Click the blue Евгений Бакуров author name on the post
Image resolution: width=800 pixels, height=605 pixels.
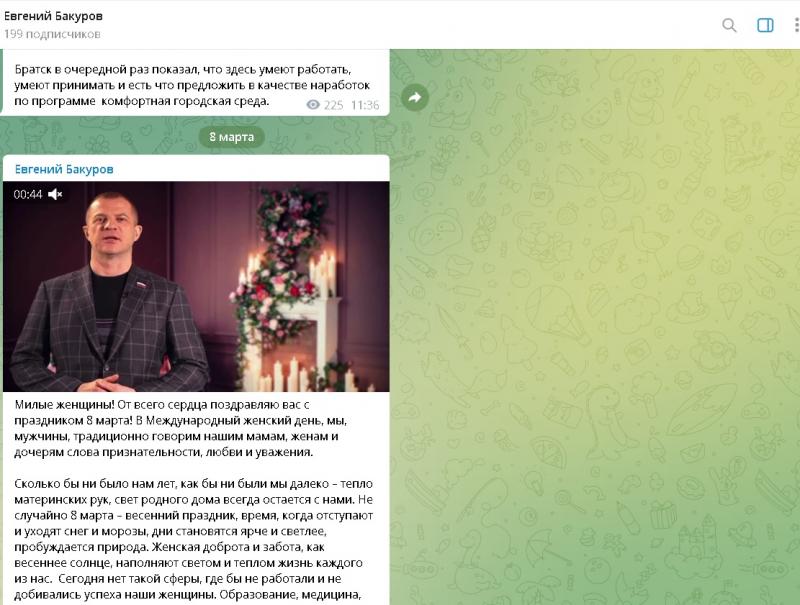[64, 169]
